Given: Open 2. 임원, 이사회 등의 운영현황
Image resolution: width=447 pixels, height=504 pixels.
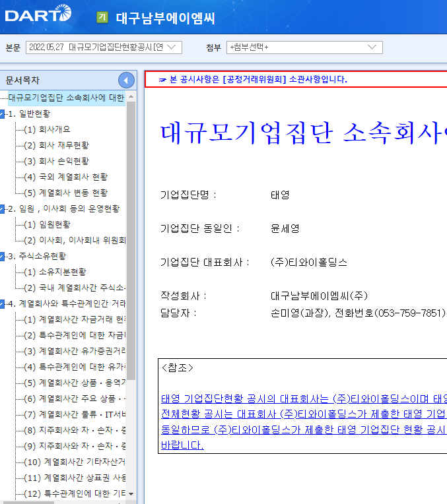Looking at the screenshot, I should coord(64,209).
